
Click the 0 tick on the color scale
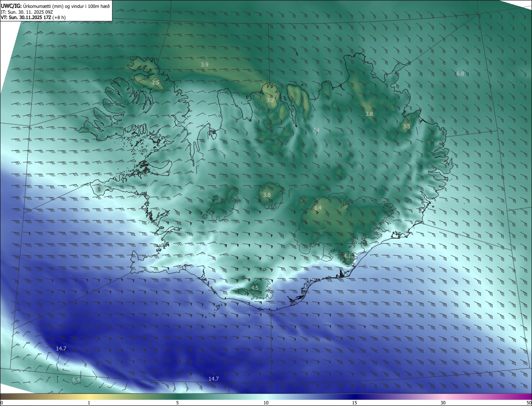click(x=2, y=403)
